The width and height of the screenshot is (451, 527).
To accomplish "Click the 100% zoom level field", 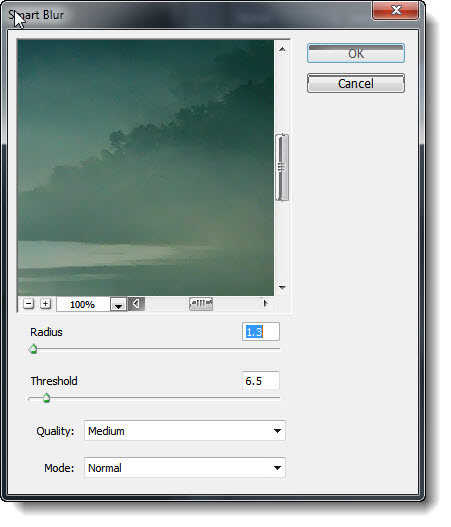I will [x=83, y=305].
